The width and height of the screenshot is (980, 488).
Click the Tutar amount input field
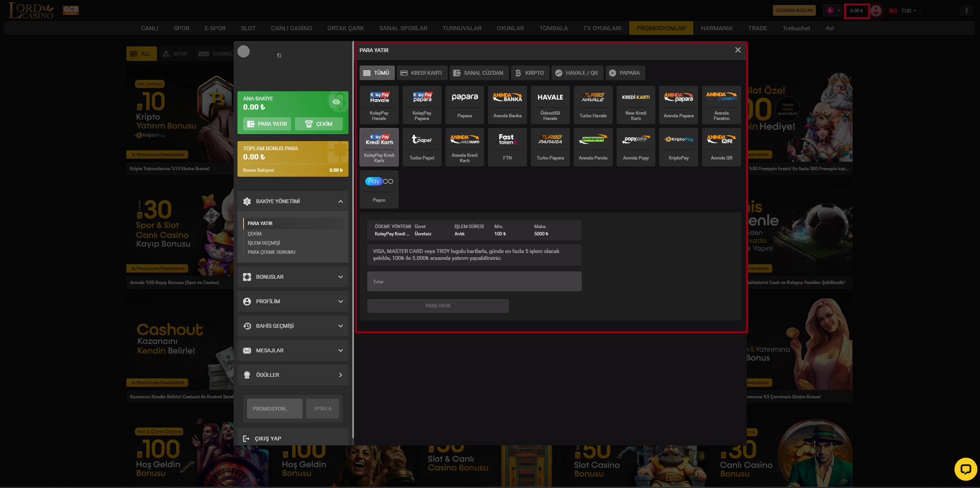coord(474,281)
